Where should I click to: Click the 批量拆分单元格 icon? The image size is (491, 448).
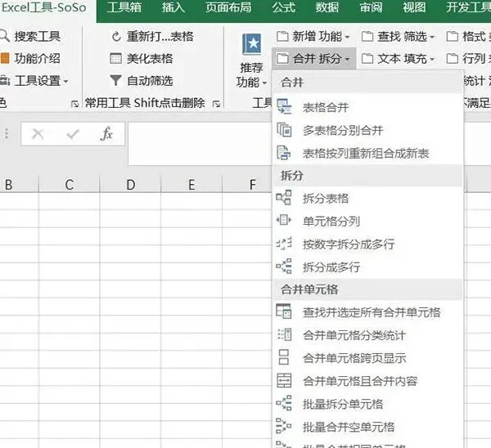click(284, 403)
